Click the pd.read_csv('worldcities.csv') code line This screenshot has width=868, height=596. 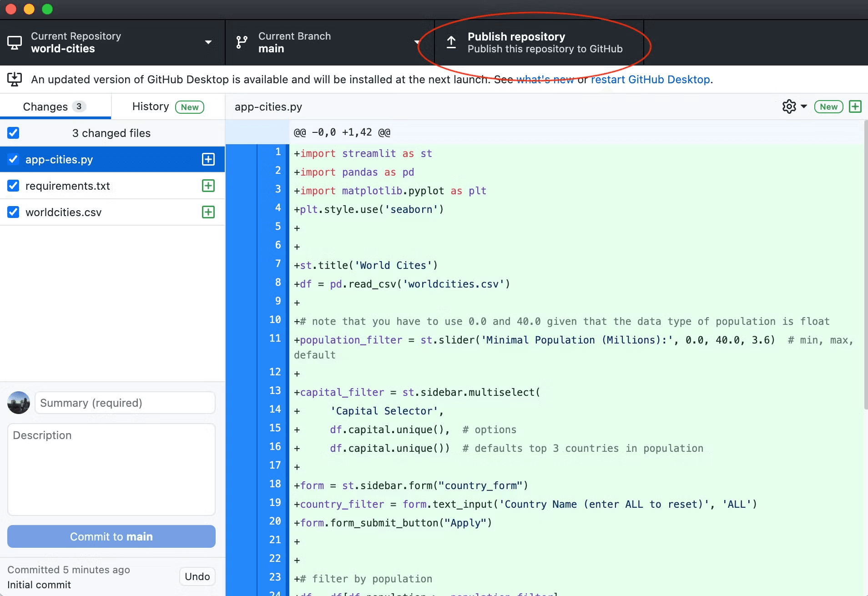coord(402,284)
